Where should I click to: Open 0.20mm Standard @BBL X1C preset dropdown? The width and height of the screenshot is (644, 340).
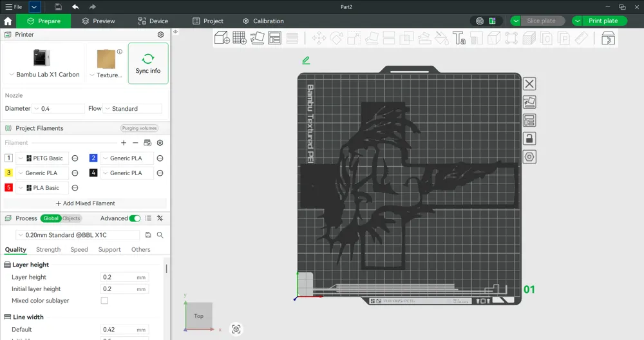[x=78, y=235]
